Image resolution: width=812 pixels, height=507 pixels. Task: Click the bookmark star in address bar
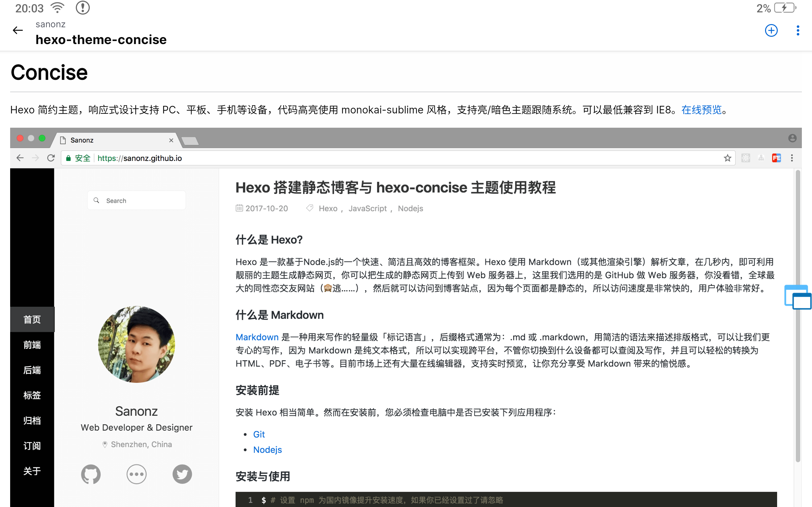(727, 158)
